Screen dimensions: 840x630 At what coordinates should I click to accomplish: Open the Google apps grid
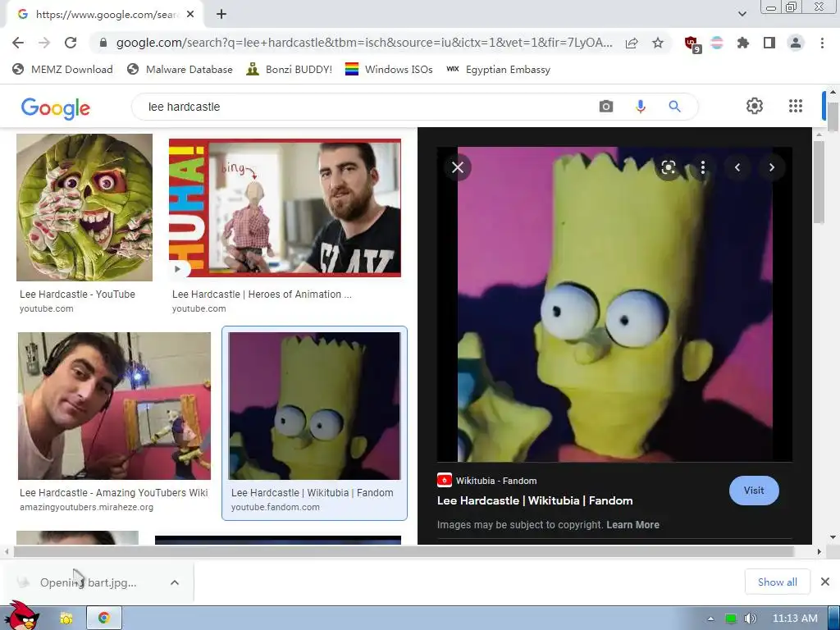(796, 106)
